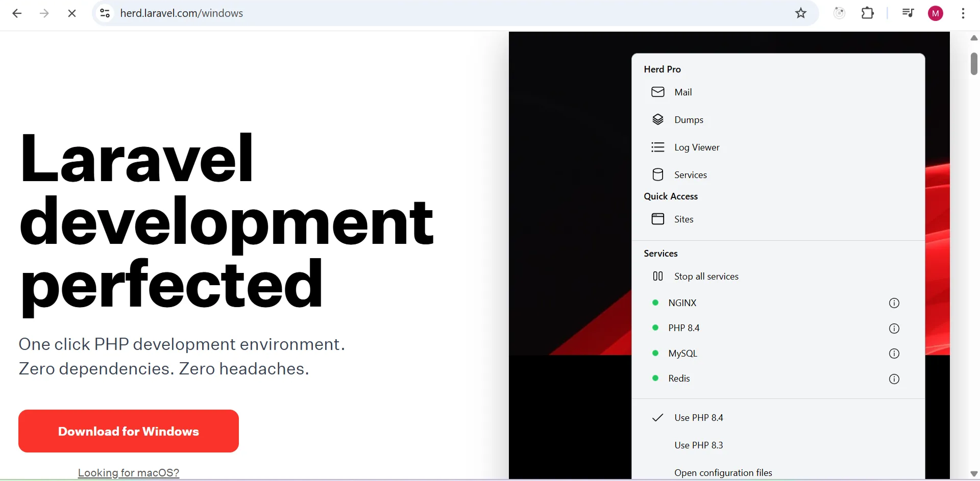
Task: Click the Services database icon
Action: pos(658,175)
